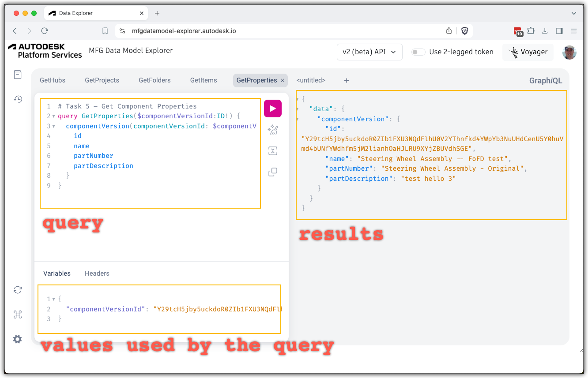Collapse the "data" object in results
Viewport: 588px width, 378px height.
[x=298, y=109]
